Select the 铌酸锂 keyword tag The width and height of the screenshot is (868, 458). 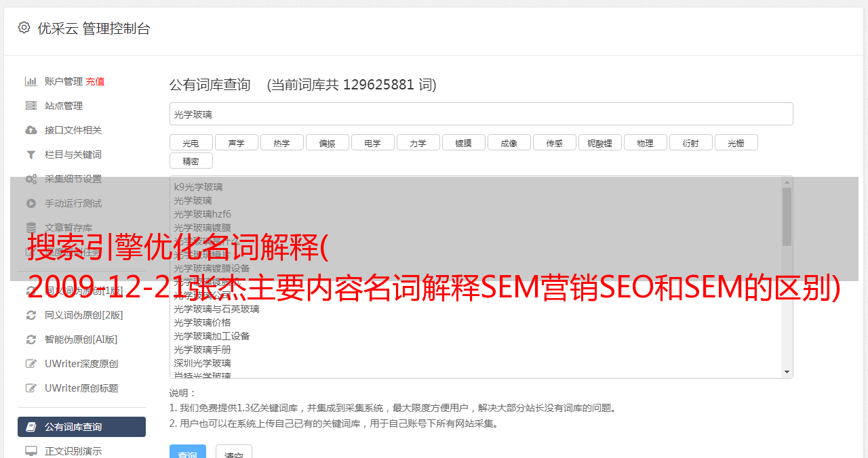599,142
